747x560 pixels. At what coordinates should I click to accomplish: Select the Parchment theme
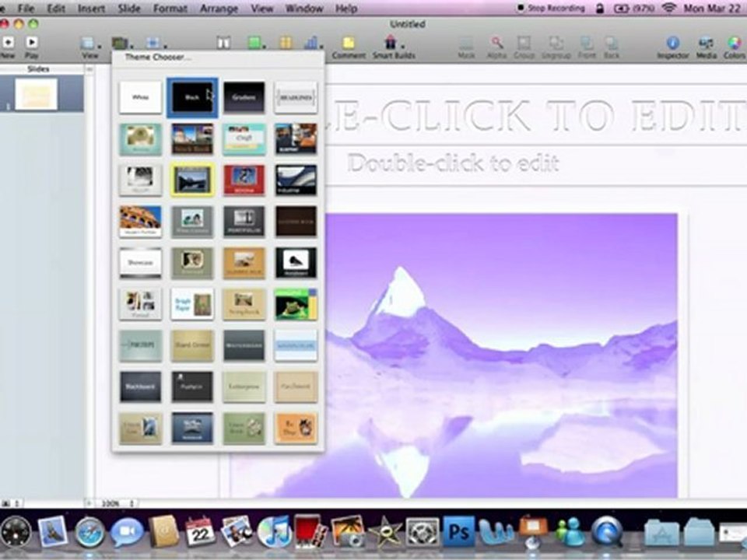pyautogui.click(x=296, y=387)
